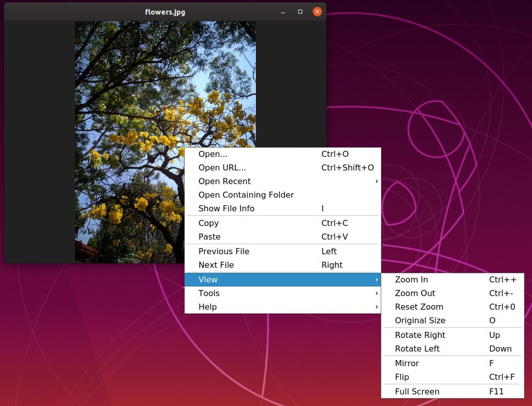Image resolution: width=532 pixels, height=406 pixels.
Task: Choose Rotate Left in the submenu
Action: click(x=417, y=349)
